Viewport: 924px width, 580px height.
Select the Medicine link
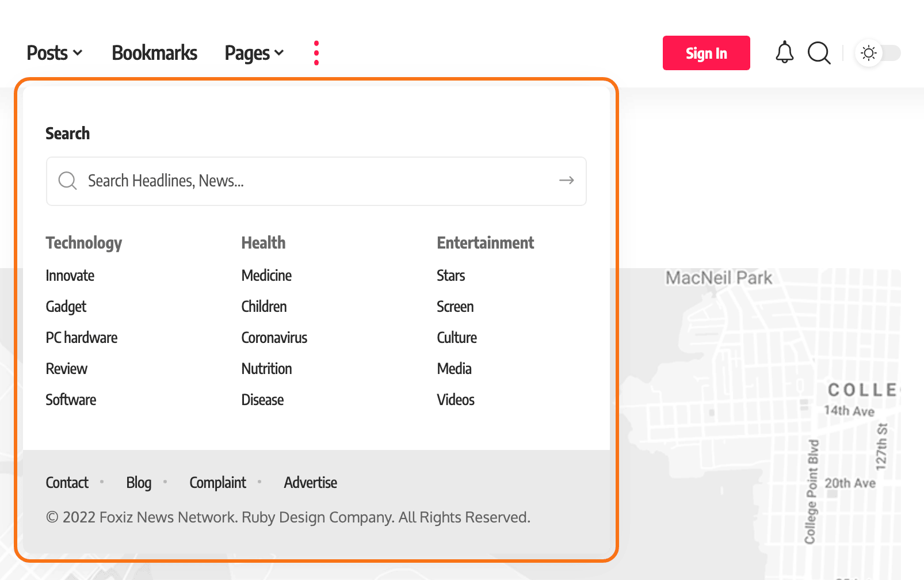266,276
